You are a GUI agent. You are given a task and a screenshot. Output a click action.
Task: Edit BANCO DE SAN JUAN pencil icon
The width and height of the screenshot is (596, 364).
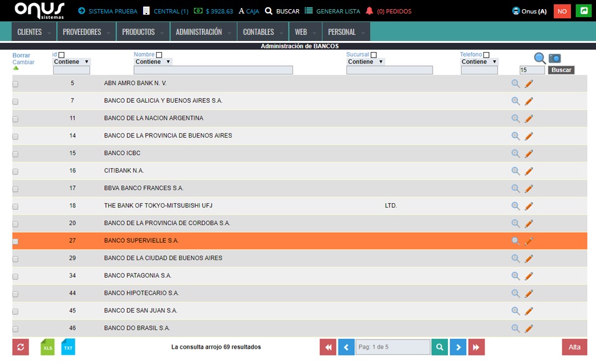click(x=529, y=311)
